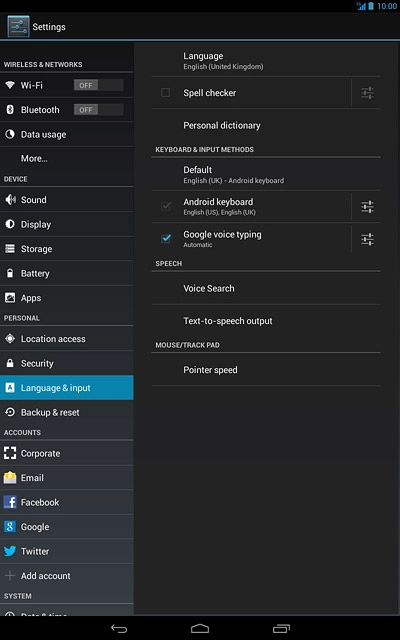400x640 pixels.
Task: Tap the Battery icon in sidebar
Action: (10, 273)
